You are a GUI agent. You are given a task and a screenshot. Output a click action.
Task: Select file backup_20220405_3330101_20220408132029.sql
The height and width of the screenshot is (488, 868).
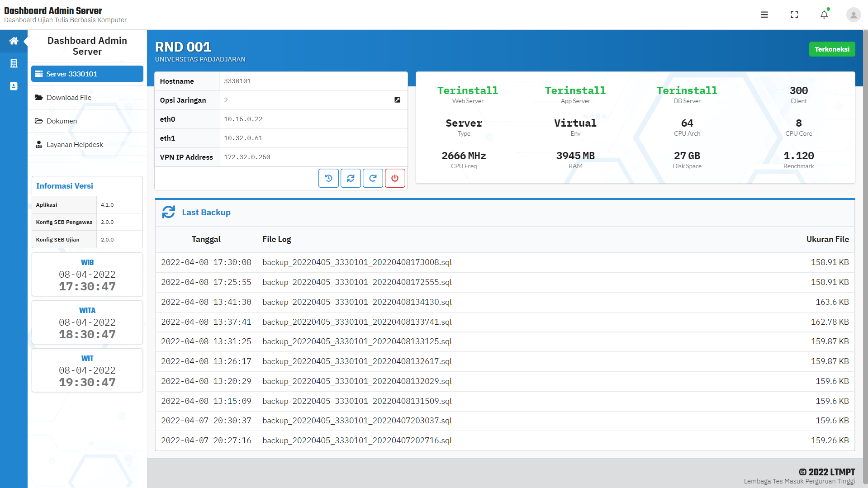pos(357,381)
